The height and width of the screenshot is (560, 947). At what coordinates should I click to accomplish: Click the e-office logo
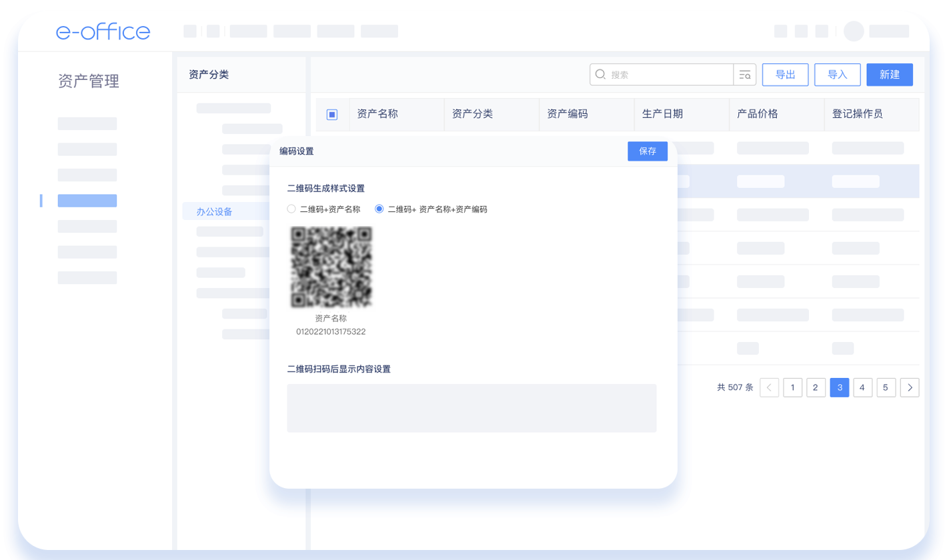click(x=103, y=31)
